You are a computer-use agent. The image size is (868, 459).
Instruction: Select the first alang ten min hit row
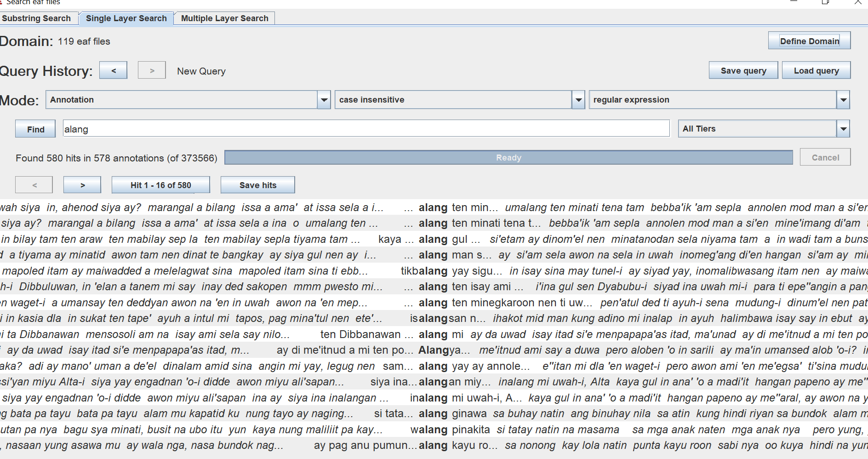coord(434,207)
